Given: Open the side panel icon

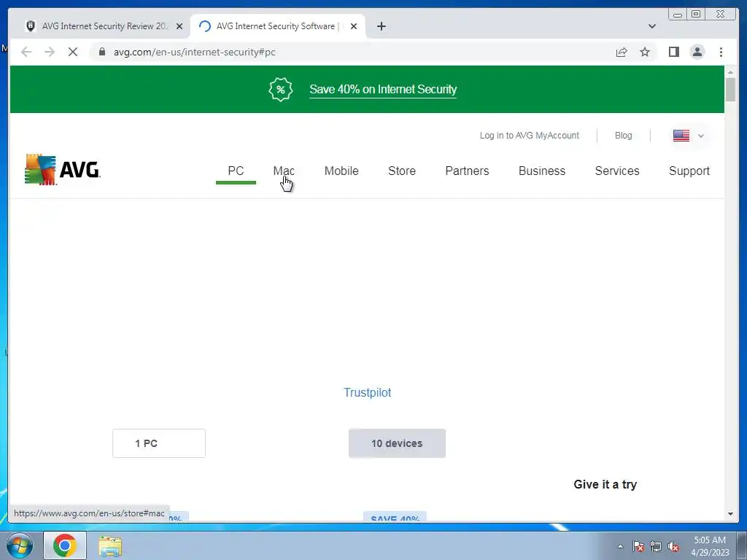Looking at the screenshot, I should pos(673,52).
